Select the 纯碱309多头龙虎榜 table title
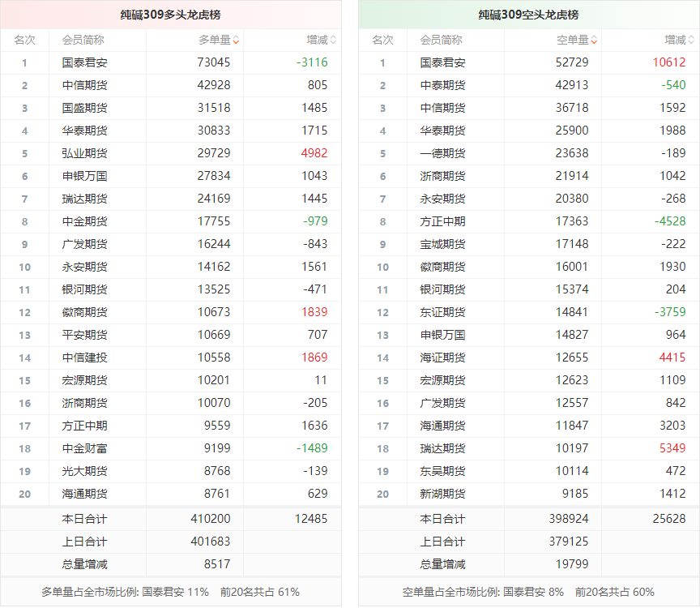This screenshot has height=608, width=700. click(x=171, y=15)
